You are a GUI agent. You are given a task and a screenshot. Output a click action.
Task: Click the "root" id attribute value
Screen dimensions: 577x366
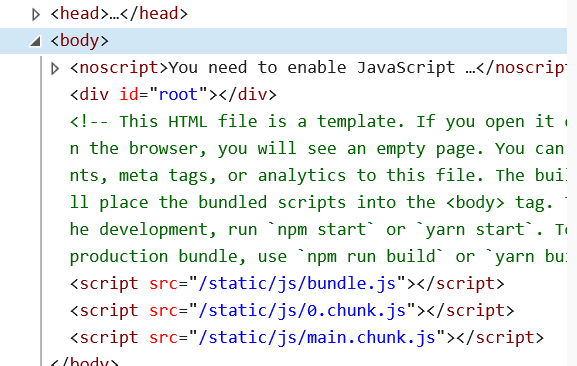click(x=178, y=95)
